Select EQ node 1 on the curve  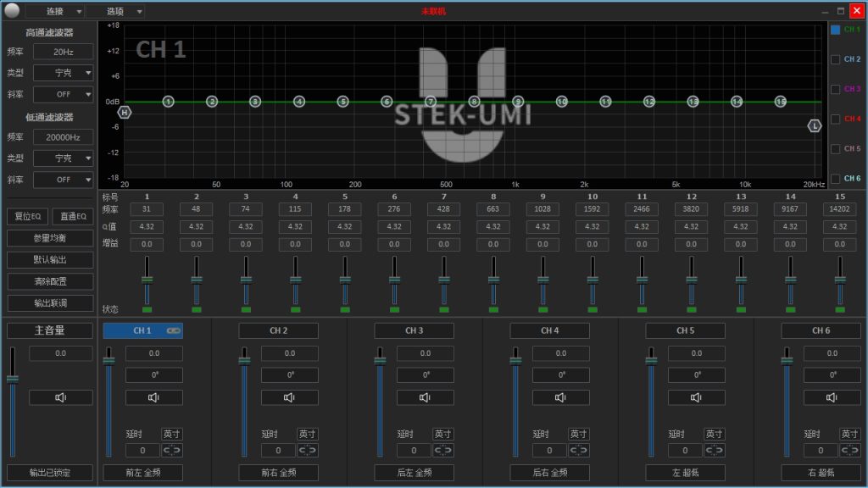coord(169,102)
